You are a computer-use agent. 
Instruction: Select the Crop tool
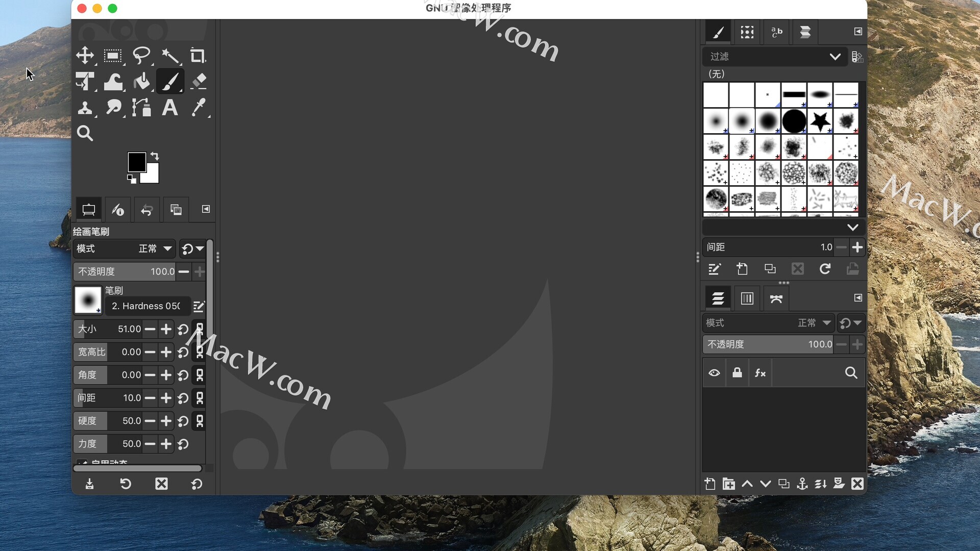(198, 55)
